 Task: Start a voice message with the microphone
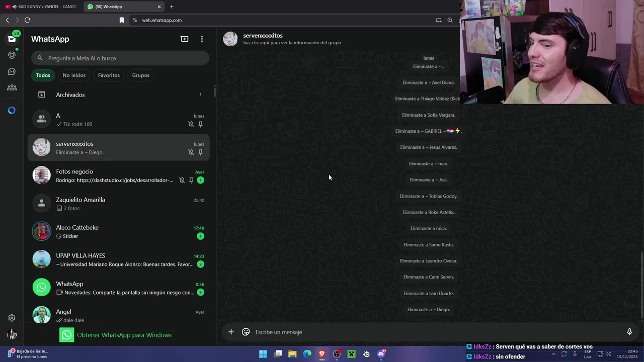tap(629, 332)
